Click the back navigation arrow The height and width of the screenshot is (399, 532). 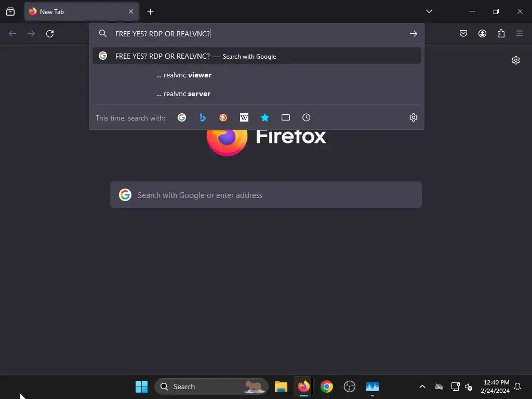point(12,34)
